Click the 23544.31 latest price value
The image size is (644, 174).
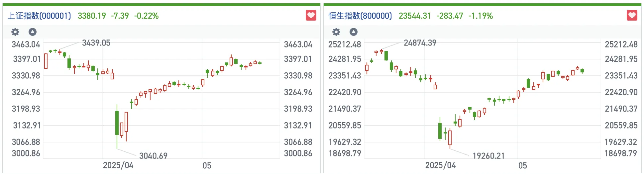coord(414,16)
